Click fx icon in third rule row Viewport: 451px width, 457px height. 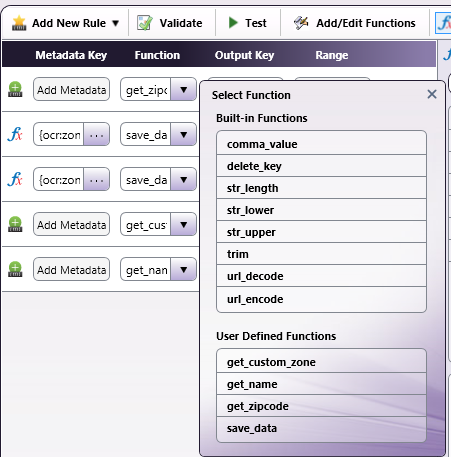(x=15, y=179)
